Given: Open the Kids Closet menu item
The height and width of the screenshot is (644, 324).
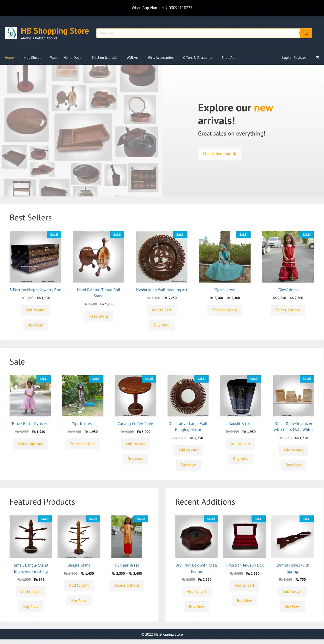Looking at the screenshot, I should [x=32, y=58].
